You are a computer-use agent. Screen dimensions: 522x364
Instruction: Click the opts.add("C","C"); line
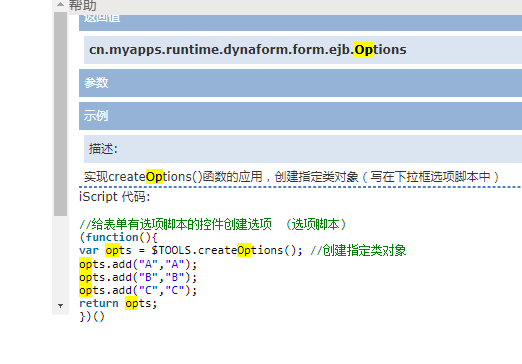138,290
